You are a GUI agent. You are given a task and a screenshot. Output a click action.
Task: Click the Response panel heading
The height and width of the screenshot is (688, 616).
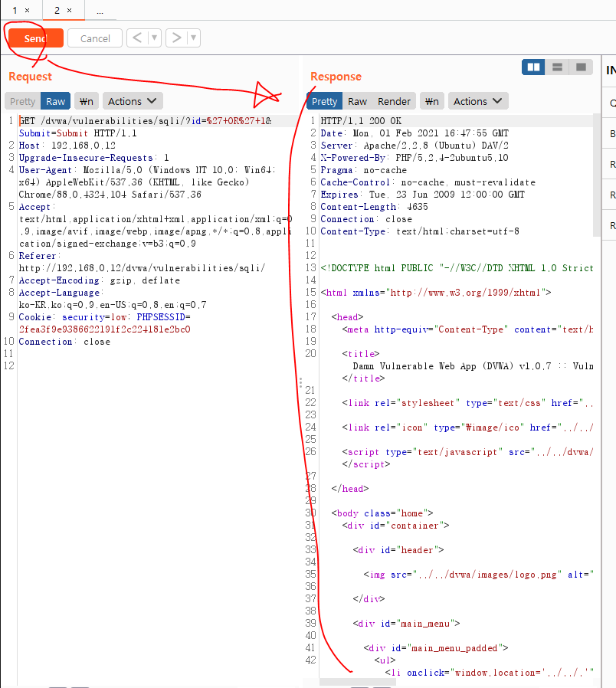pyautogui.click(x=336, y=77)
